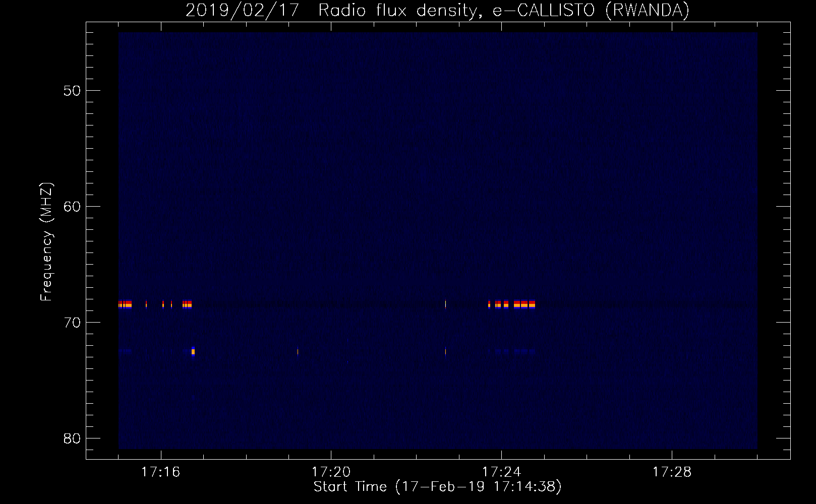The image size is (816, 504).
Task: Click the 17:20 time tick label
Action: click(x=331, y=472)
